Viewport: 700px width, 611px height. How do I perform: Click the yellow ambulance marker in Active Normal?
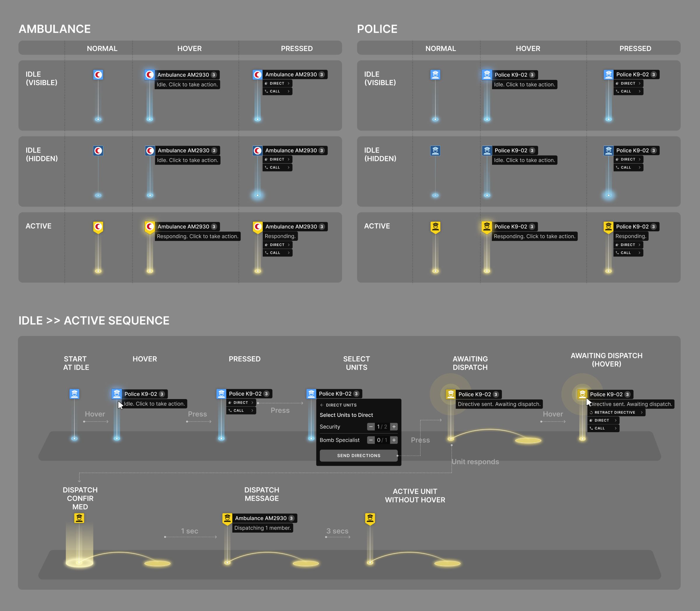click(98, 227)
